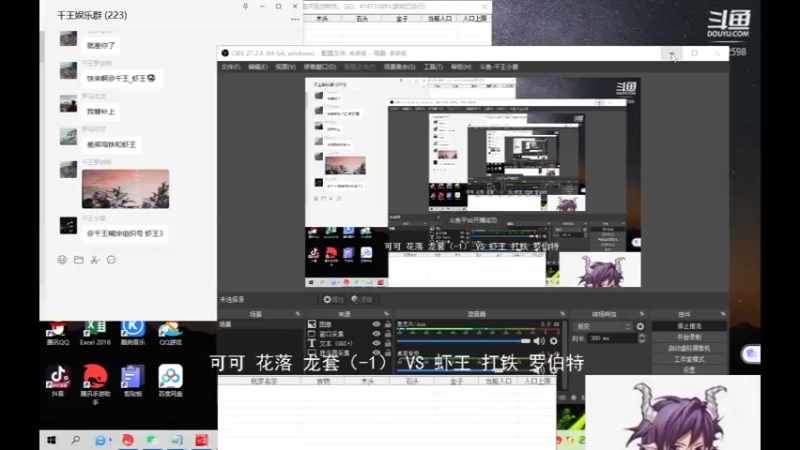Click the 时长 duration field stepper

[x=641, y=338]
